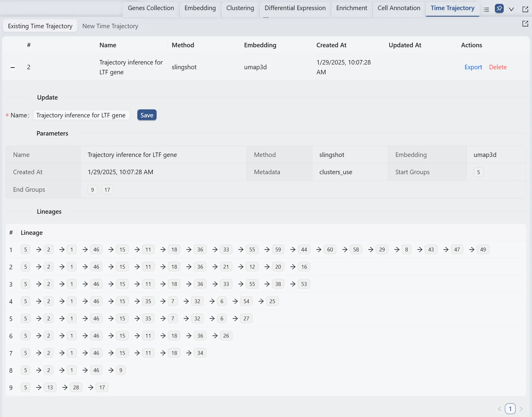Collapse trajectory row 2 with minus icon
The width and height of the screenshot is (532, 417).
(x=12, y=67)
